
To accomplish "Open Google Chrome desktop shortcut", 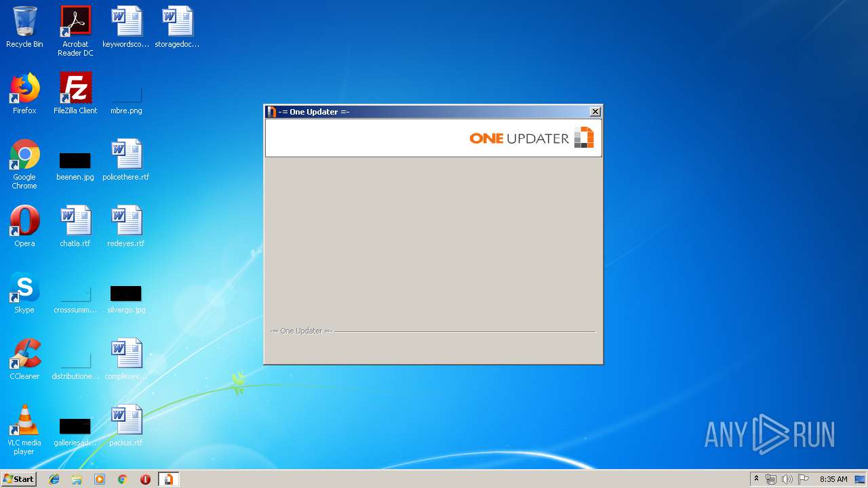I will (24, 164).
